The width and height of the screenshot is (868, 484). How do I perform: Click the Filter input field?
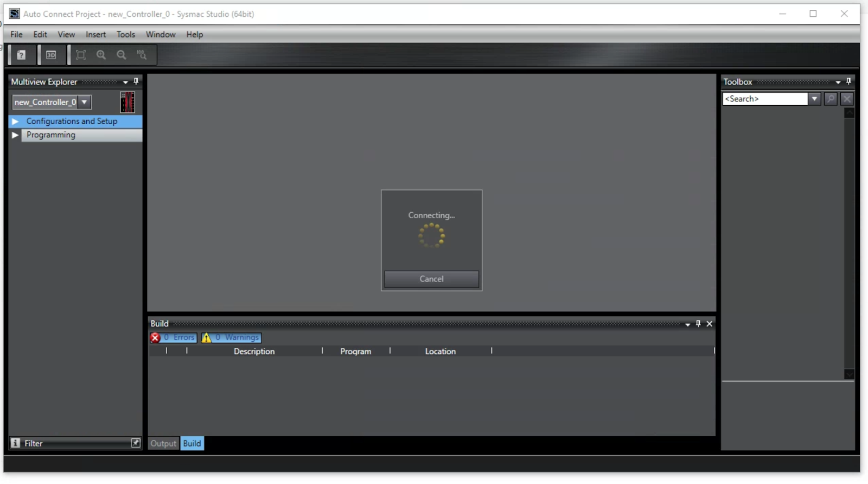pos(76,443)
